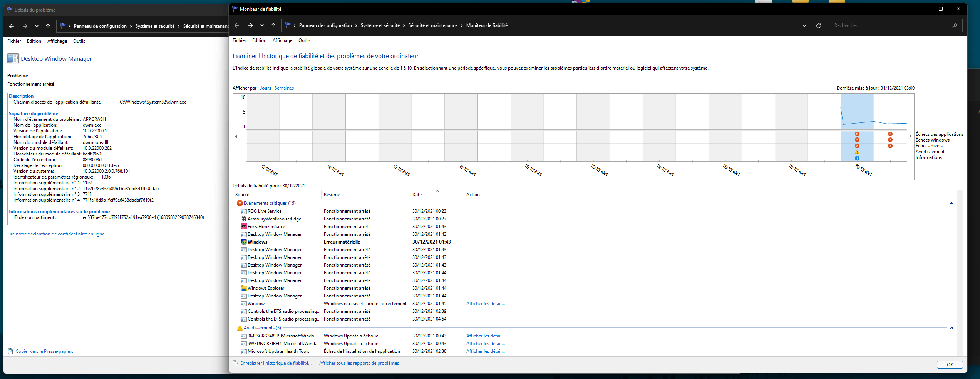Collapse Avertissements group with chevron

click(952, 328)
